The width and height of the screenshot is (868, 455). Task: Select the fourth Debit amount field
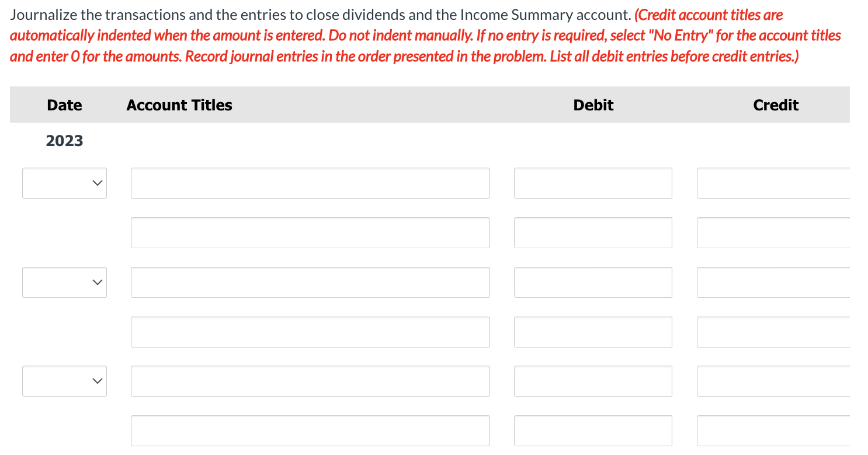(x=592, y=332)
